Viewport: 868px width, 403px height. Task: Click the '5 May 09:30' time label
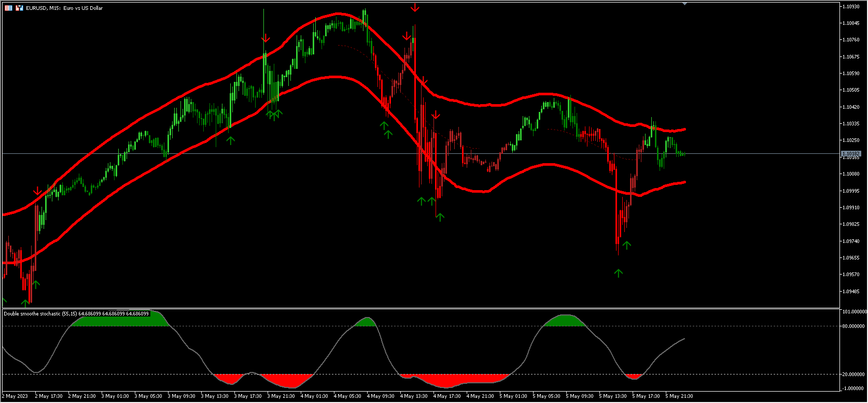580,396
